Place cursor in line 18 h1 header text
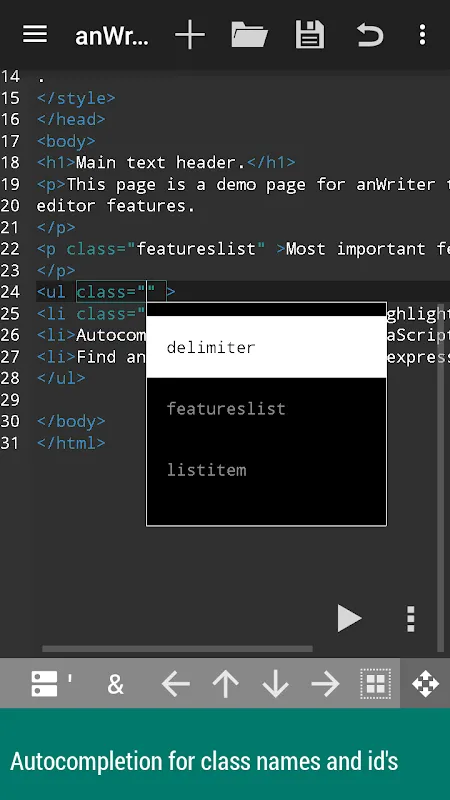This screenshot has height=800, width=450. pyautogui.click(x=161, y=163)
